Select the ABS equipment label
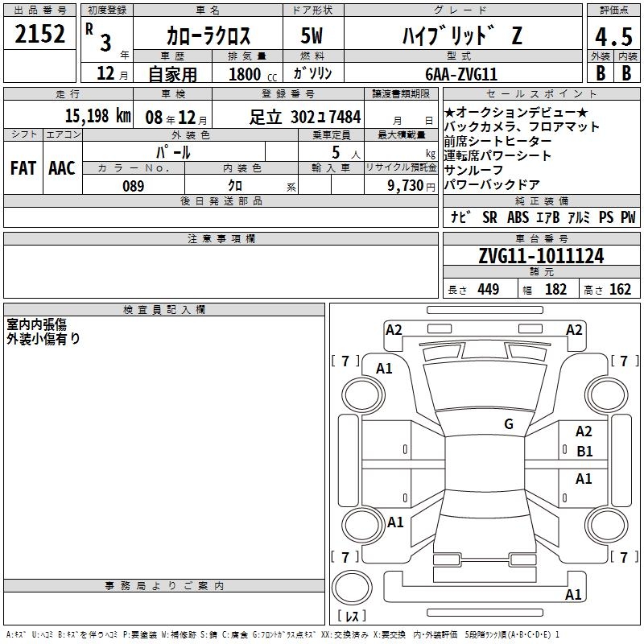644x644 pixels. [x=518, y=217]
